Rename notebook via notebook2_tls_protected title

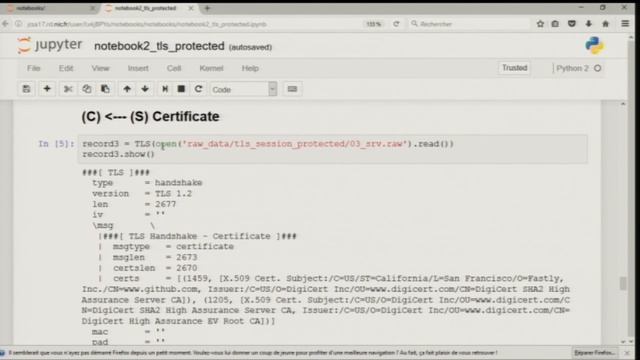coord(159,46)
